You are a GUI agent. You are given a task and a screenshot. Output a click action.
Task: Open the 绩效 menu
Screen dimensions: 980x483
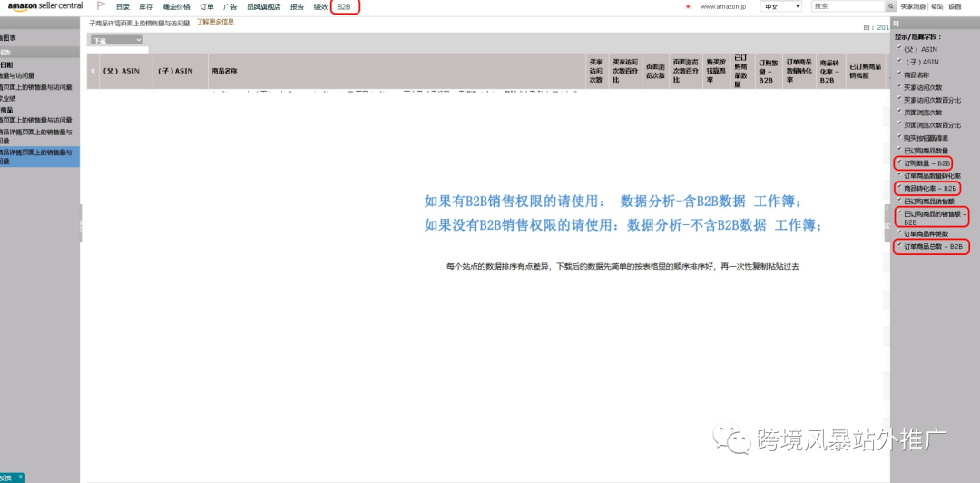[x=320, y=7]
